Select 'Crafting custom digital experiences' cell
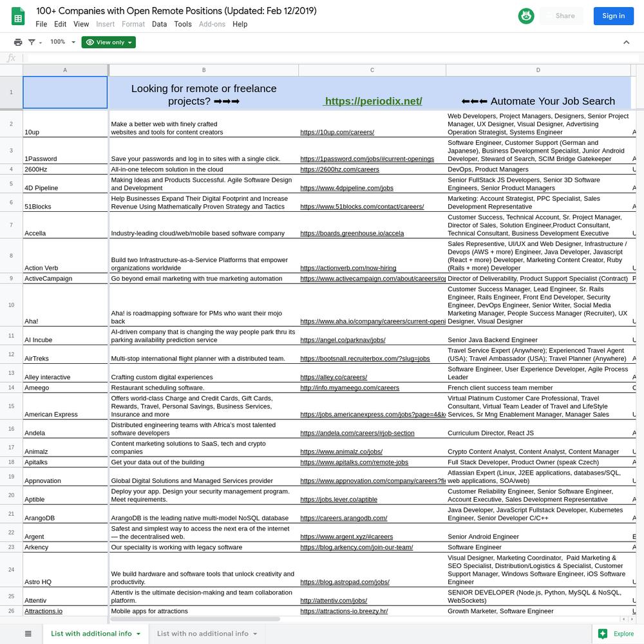Screen dimensions: 644x644 click(x=204, y=373)
